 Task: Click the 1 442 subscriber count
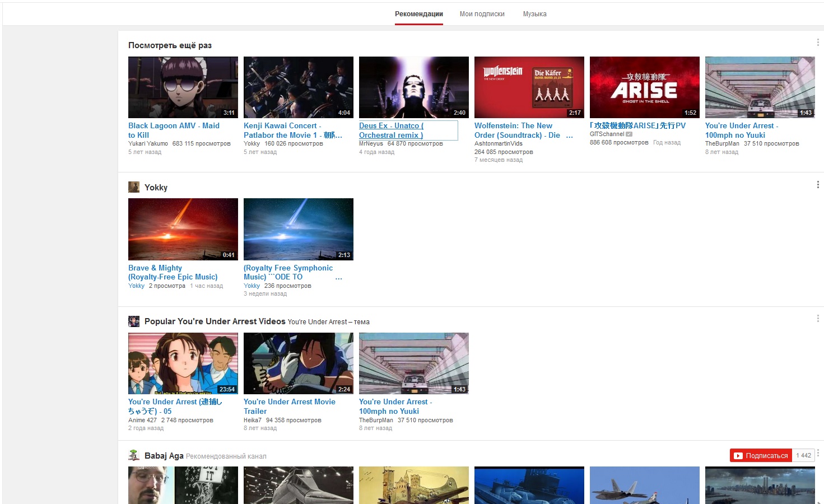tap(804, 455)
